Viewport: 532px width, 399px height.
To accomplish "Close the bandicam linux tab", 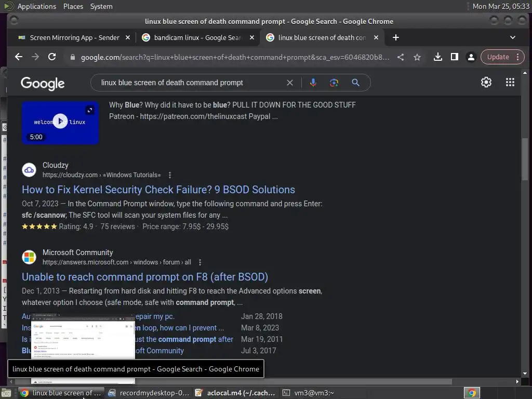I will coord(252,37).
